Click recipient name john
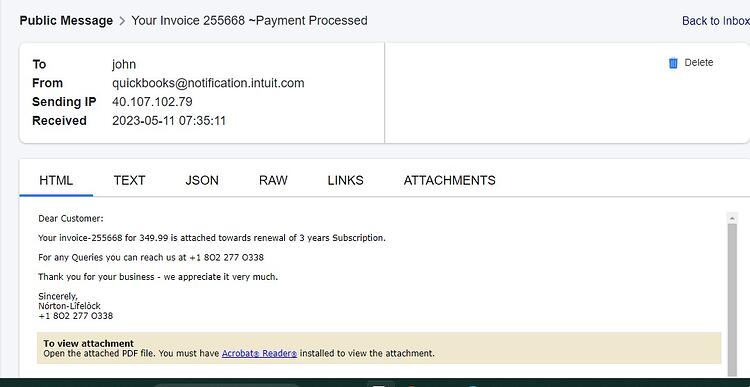The height and width of the screenshot is (387, 750). pos(124,65)
